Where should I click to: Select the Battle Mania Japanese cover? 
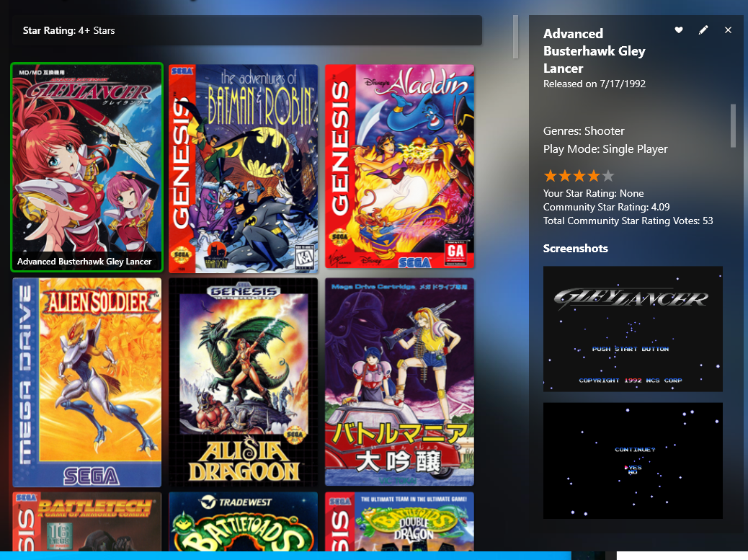[x=400, y=382]
